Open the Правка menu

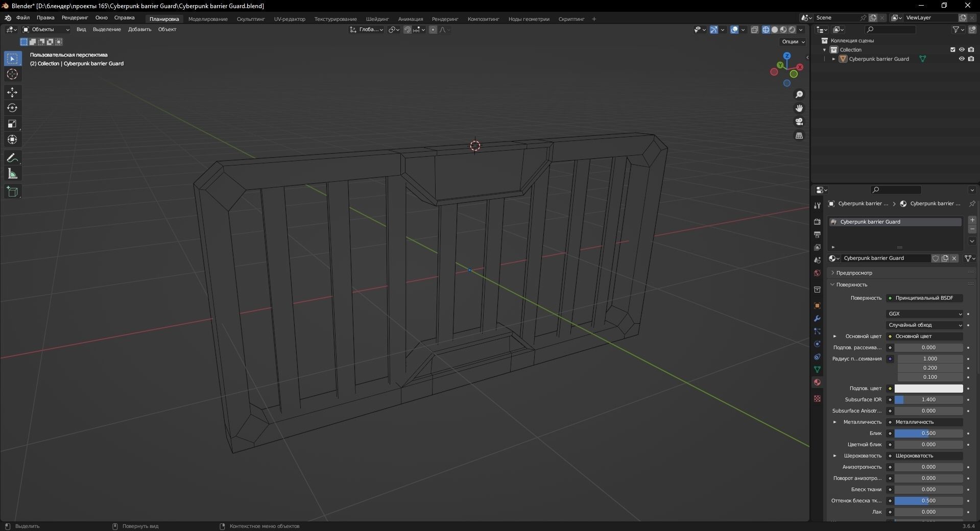click(x=45, y=18)
